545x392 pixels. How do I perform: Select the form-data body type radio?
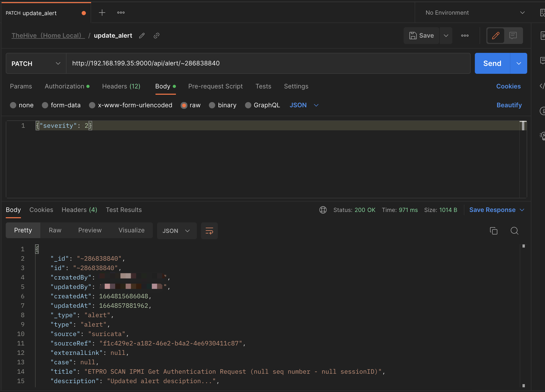tap(45, 105)
